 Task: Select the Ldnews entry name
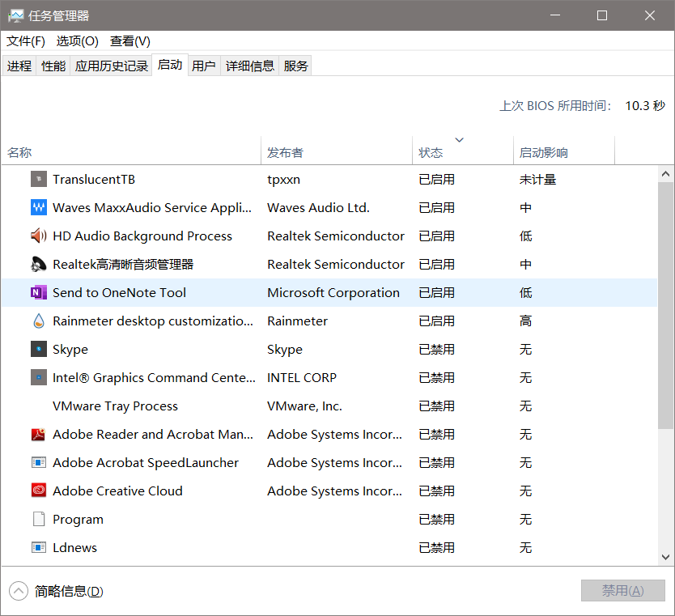coord(75,547)
